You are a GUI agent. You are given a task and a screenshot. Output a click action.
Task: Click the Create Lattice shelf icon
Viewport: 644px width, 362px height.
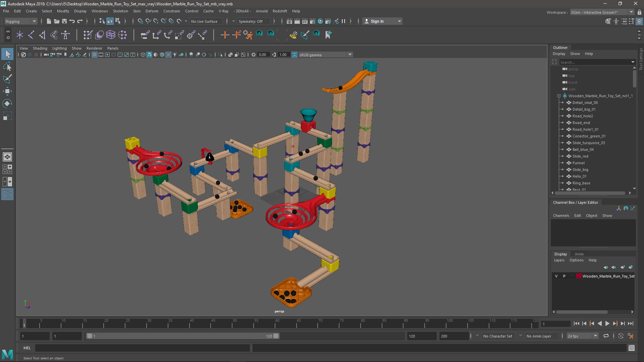111,35
